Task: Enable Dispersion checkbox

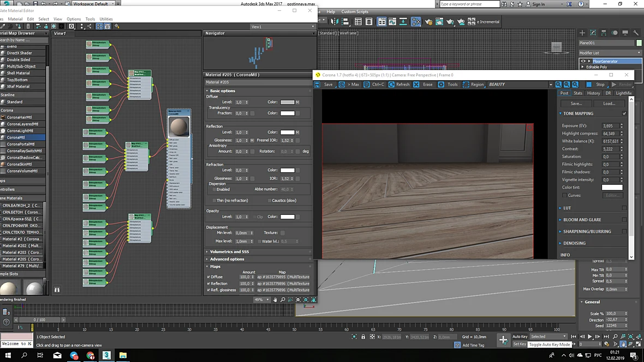Action: coord(214,190)
